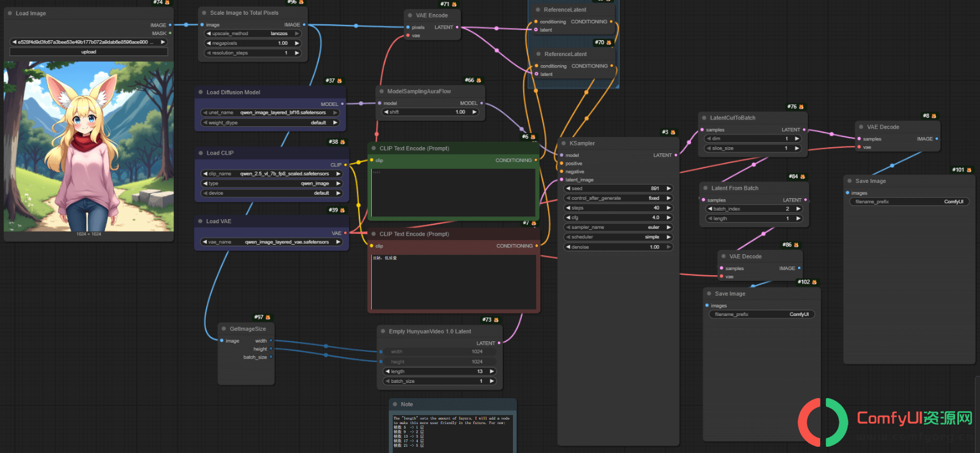Click the Load Image node's collapse dot

point(10,13)
